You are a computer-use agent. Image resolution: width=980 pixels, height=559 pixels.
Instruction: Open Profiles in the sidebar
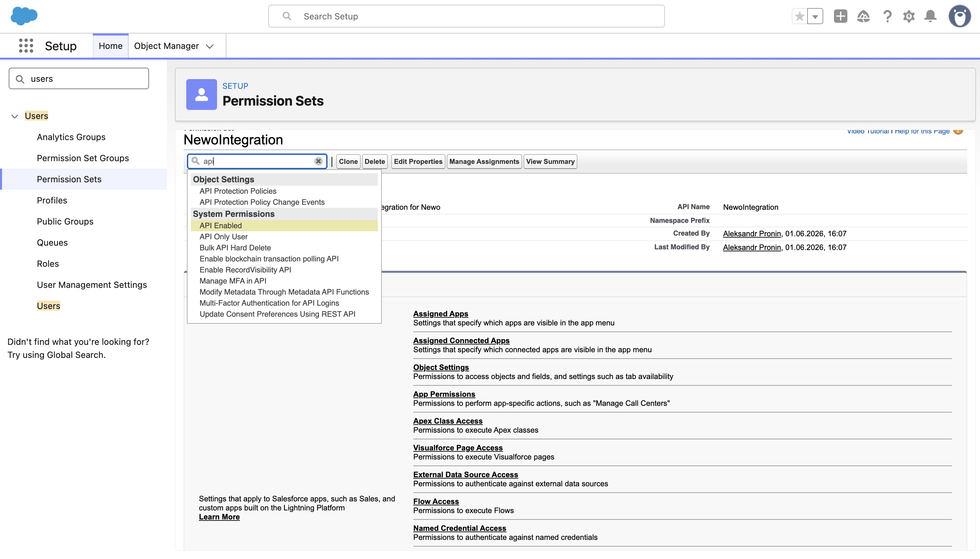pos(52,200)
